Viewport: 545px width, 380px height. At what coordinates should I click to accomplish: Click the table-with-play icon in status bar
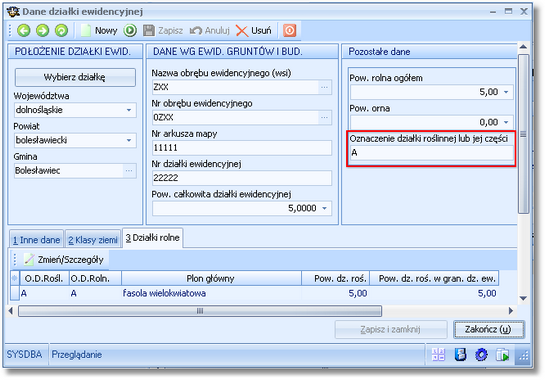pyautogui.click(x=503, y=355)
